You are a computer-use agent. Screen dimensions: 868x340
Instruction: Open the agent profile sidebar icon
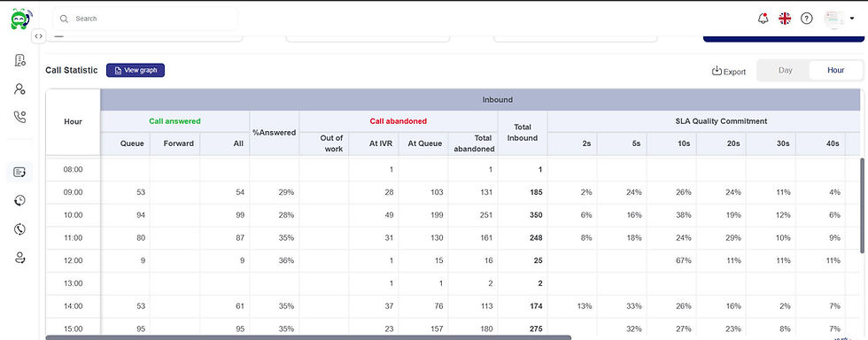[19, 257]
